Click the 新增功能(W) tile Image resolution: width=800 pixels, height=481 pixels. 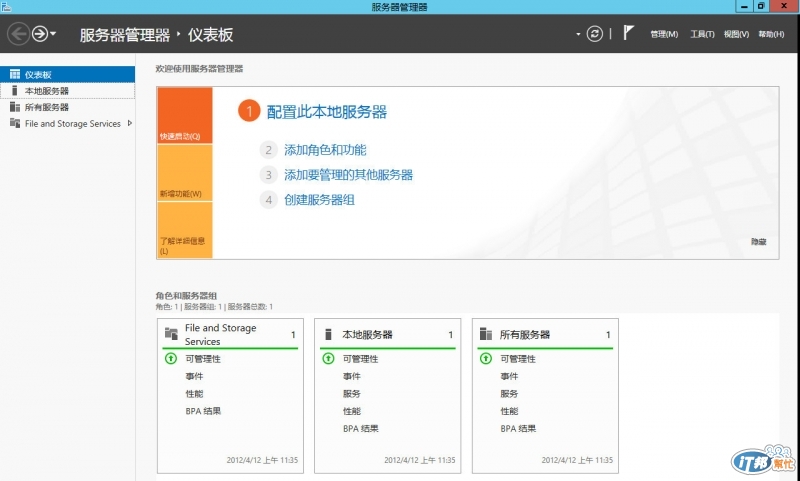(x=184, y=172)
